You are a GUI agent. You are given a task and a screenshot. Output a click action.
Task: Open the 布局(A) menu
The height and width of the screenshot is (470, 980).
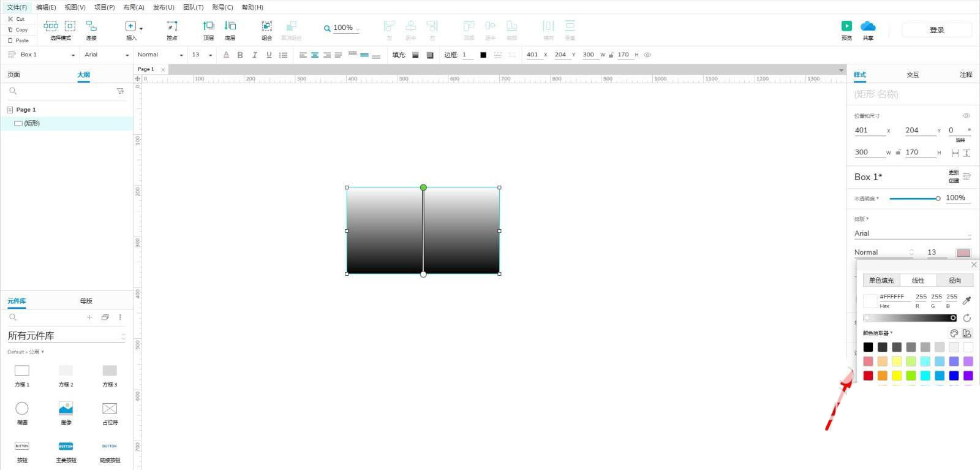point(134,7)
